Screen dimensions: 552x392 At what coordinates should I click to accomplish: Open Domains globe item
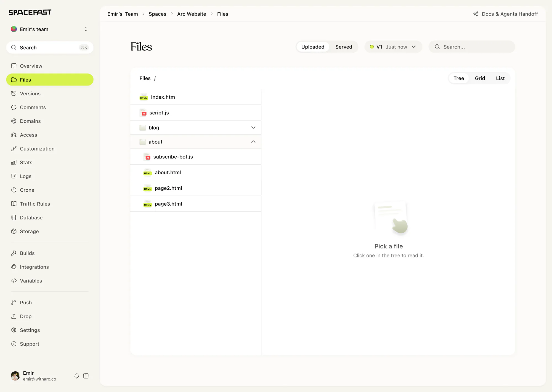50,121
